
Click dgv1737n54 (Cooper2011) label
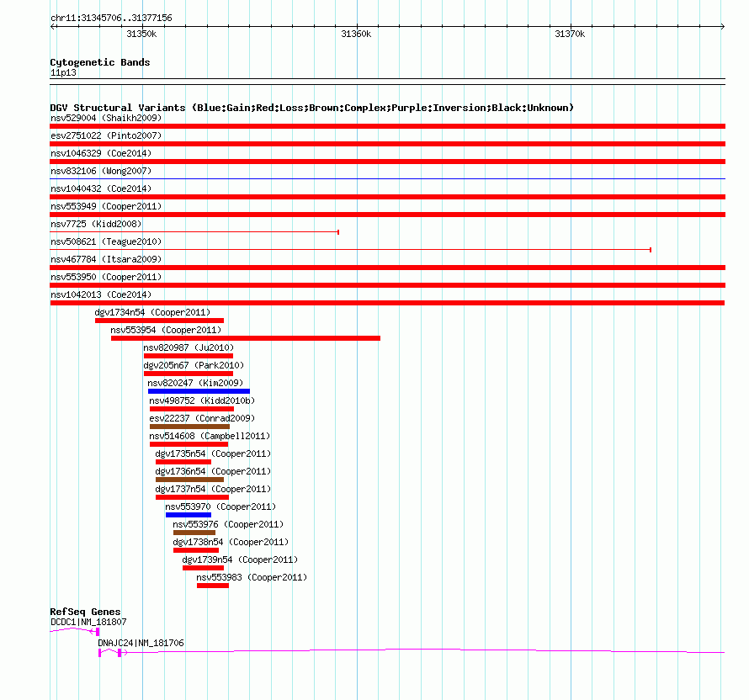(x=213, y=489)
